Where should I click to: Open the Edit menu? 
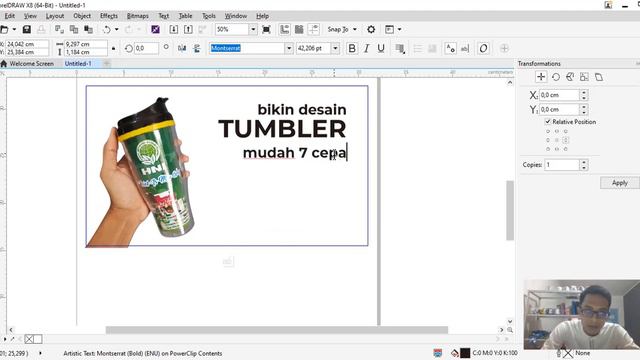pyautogui.click(x=10, y=16)
